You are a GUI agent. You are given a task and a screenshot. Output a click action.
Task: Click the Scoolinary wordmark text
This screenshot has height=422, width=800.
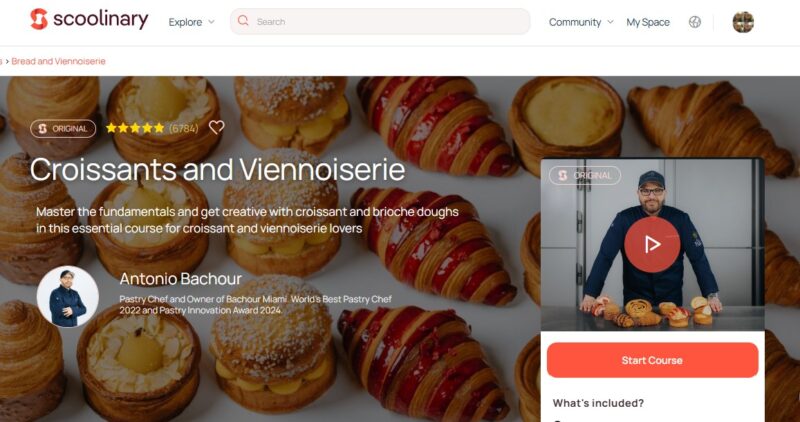coord(101,20)
